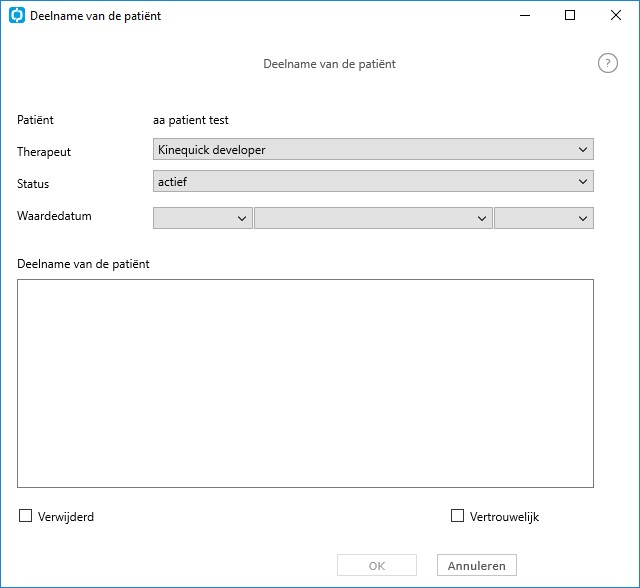Click the OK button

point(377,565)
